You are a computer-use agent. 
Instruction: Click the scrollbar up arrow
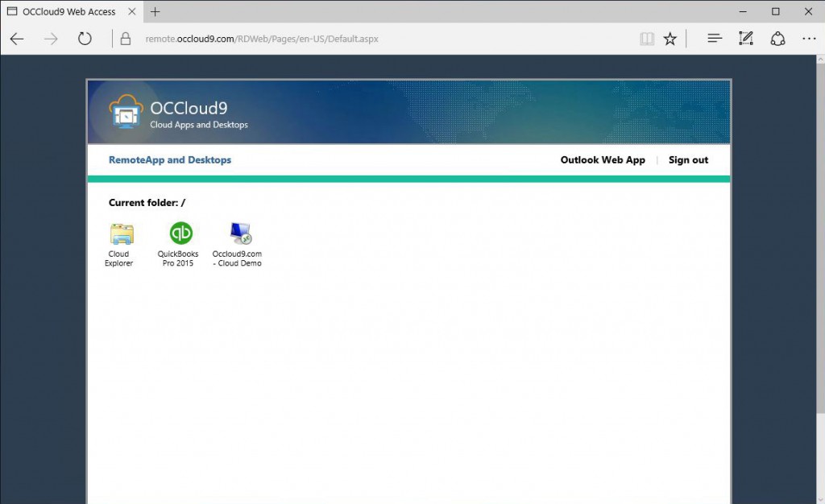tap(819, 60)
